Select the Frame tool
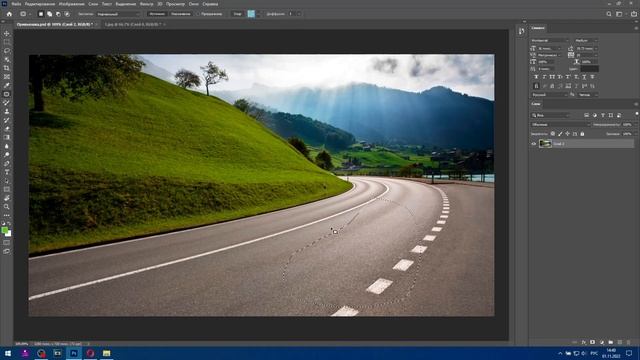640x360 pixels. [7, 76]
